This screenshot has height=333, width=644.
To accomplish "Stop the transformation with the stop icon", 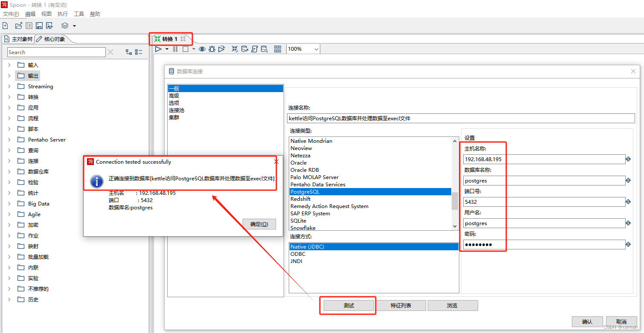I will [185, 49].
